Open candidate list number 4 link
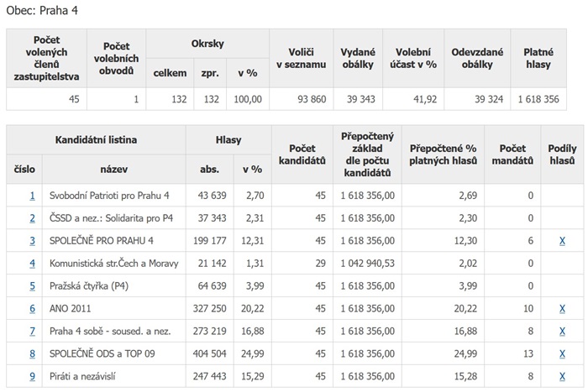588x392 pixels. click(x=32, y=264)
